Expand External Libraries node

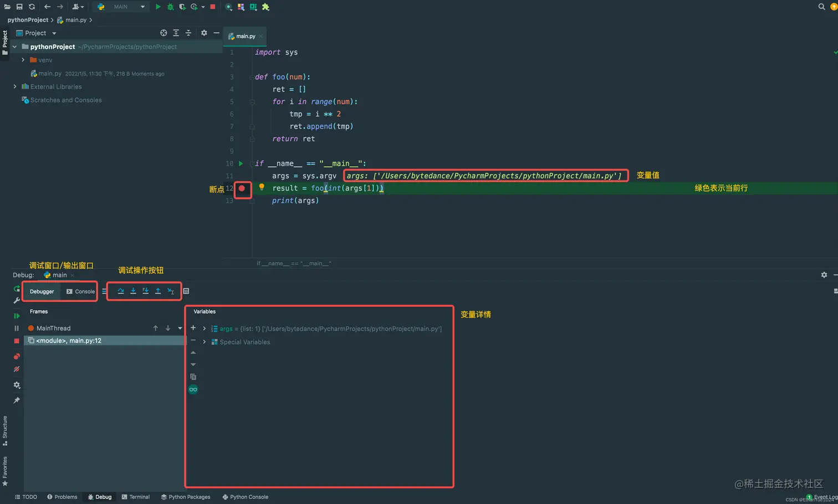(15, 86)
